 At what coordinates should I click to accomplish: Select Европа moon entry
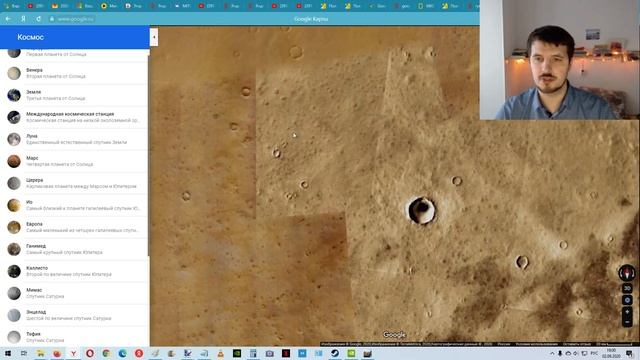[x=74, y=227]
